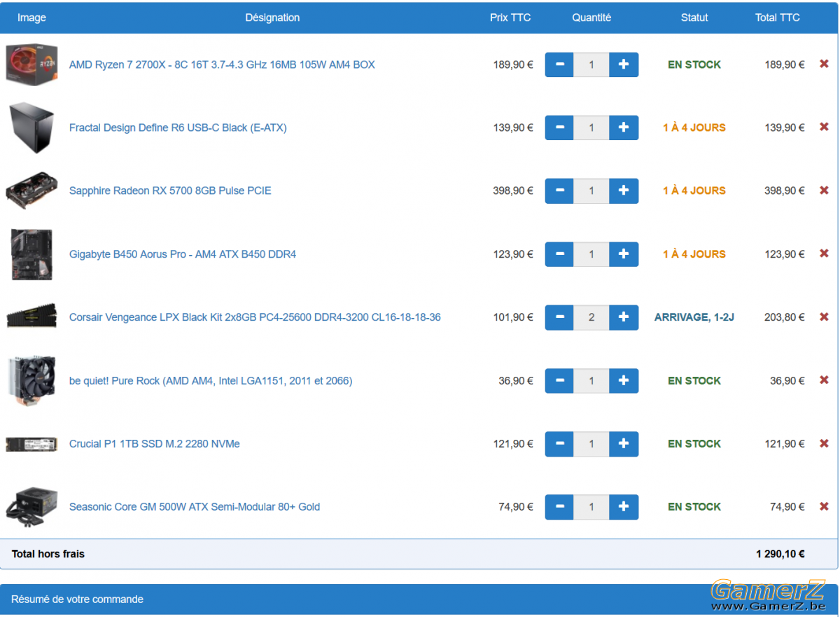Click the 'Quantité' column header
Viewport: 840px width, 617px height.
tap(591, 18)
